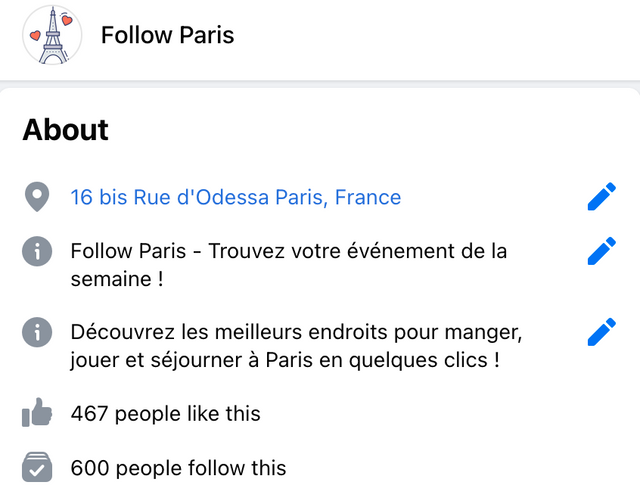Screen dimensions: 640x495
Task: Edit the 'Trouvez votre événement' description pencil
Action: pyautogui.click(x=602, y=251)
